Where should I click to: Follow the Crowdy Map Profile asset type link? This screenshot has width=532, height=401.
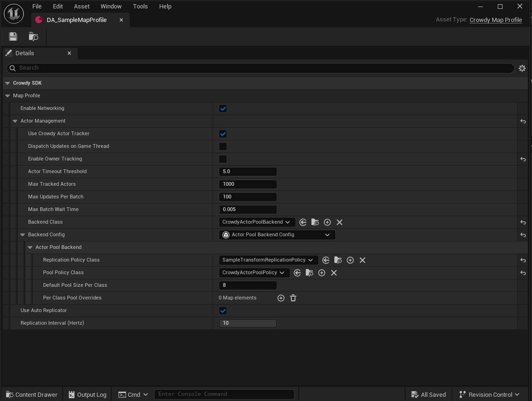pyautogui.click(x=495, y=20)
